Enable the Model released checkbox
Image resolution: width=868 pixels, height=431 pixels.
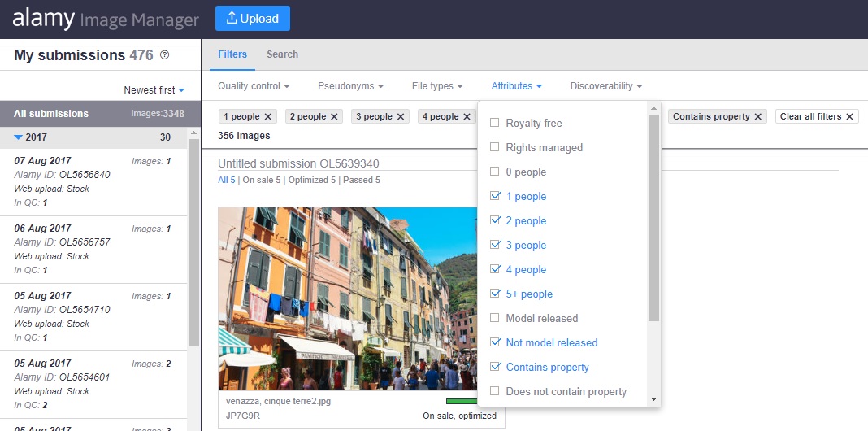click(x=494, y=318)
